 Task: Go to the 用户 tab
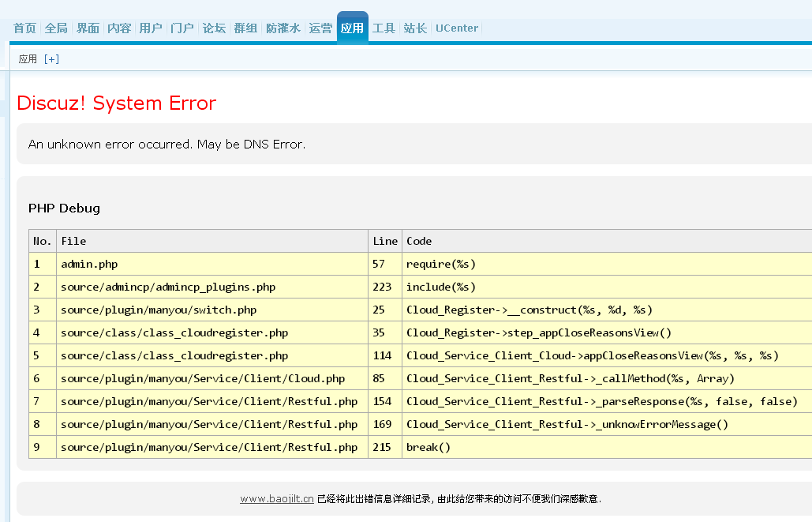click(151, 28)
